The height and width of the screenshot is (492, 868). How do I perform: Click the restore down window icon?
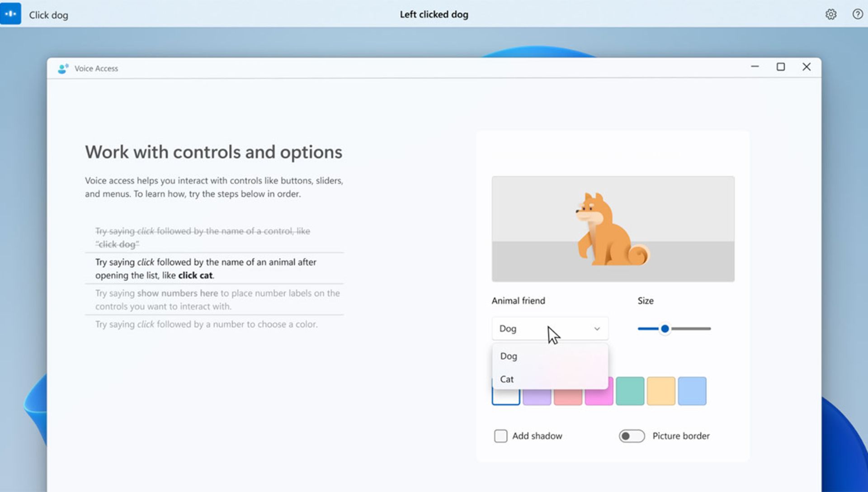coord(781,67)
